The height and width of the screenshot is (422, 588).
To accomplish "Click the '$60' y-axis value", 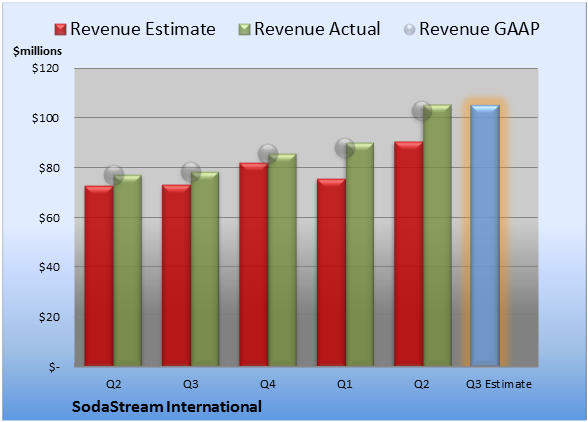I will pyautogui.click(x=49, y=218).
